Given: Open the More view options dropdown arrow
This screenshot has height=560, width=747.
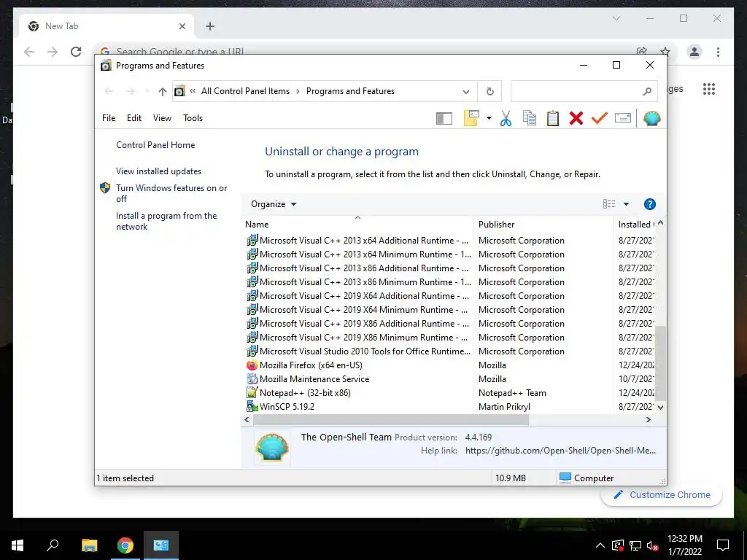Looking at the screenshot, I should [x=626, y=204].
